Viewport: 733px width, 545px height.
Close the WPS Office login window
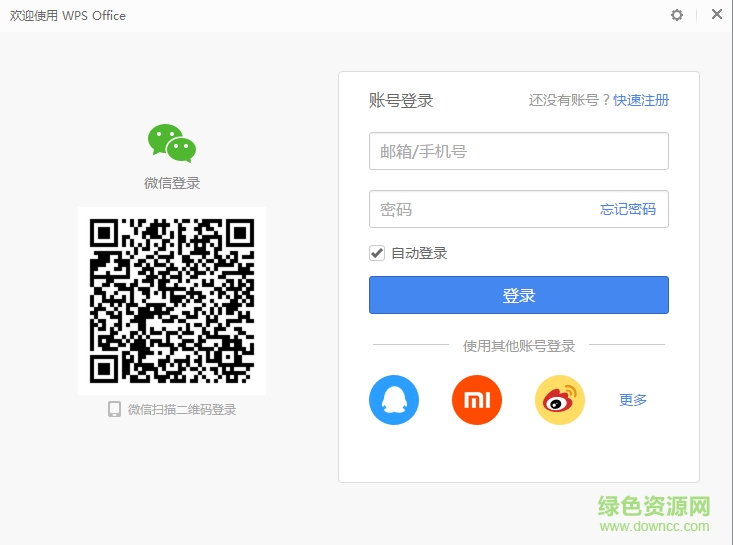point(716,15)
